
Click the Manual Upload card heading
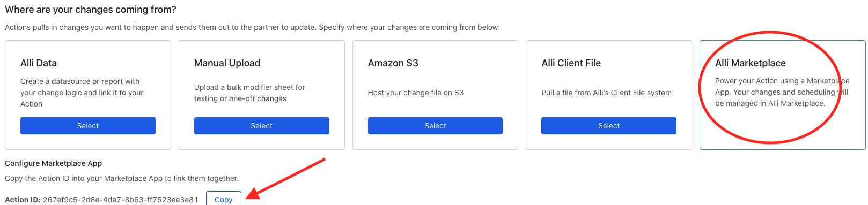[x=227, y=63]
